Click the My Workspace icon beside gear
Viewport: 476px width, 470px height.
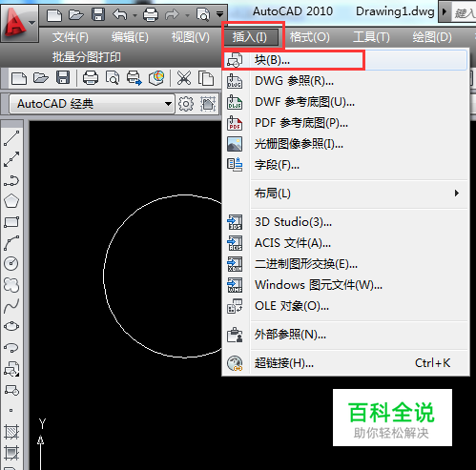[x=208, y=104]
